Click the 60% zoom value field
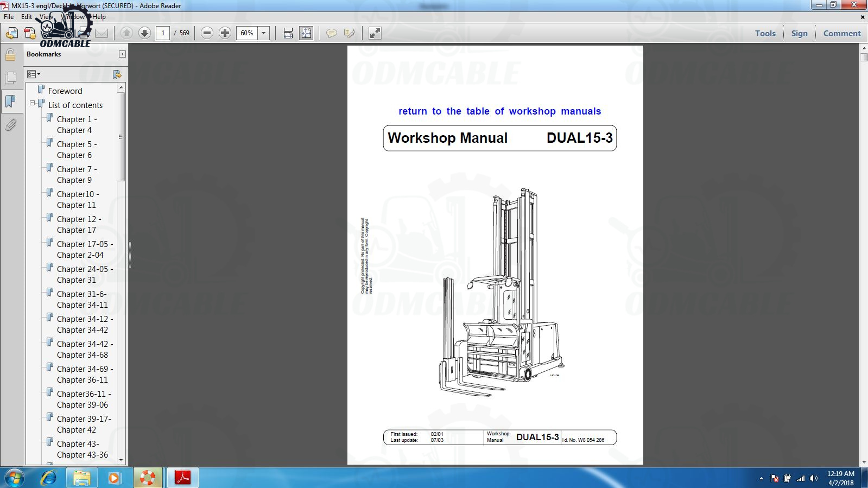Image resolution: width=868 pixels, height=488 pixels. [x=247, y=33]
